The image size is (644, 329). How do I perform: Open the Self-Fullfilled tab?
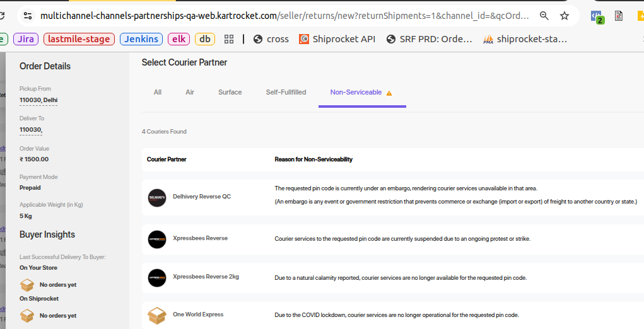(x=286, y=92)
